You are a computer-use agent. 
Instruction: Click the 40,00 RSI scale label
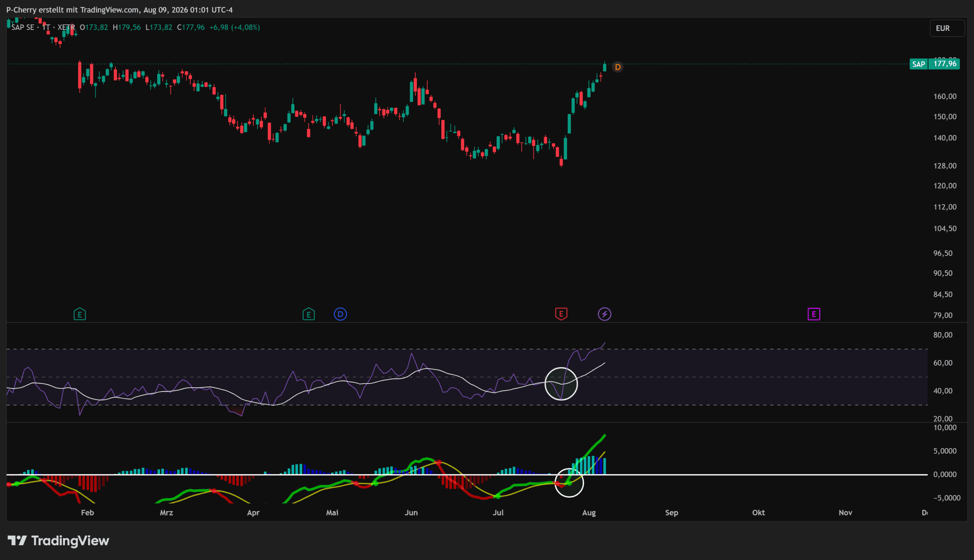[943, 391]
